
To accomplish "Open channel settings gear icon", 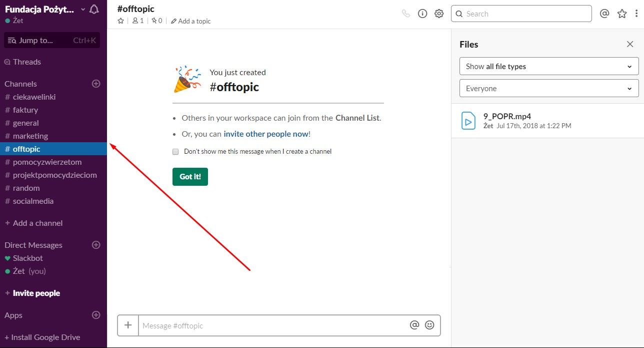I will click(x=439, y=14).
